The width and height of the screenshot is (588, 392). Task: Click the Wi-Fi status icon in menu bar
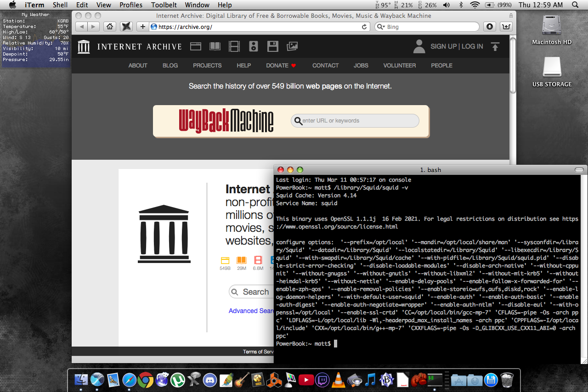tap(475, 5)
